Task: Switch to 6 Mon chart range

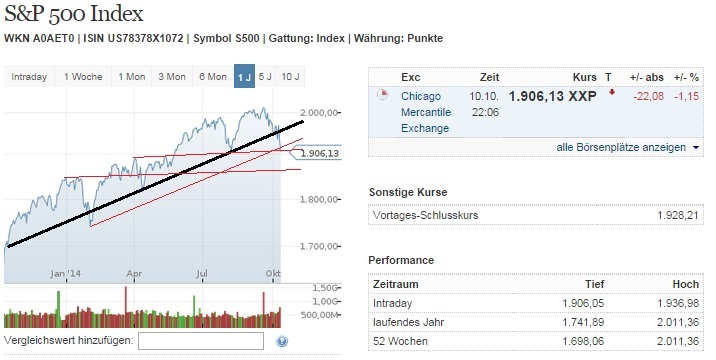Action: (x=213, y=77)
